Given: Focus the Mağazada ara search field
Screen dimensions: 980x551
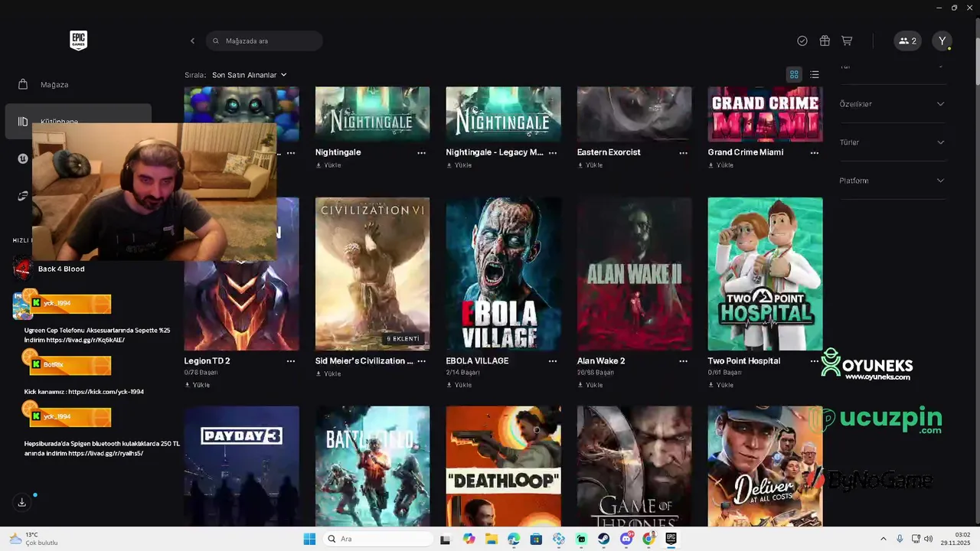Looking at the screenshot, I should (264, 41).
